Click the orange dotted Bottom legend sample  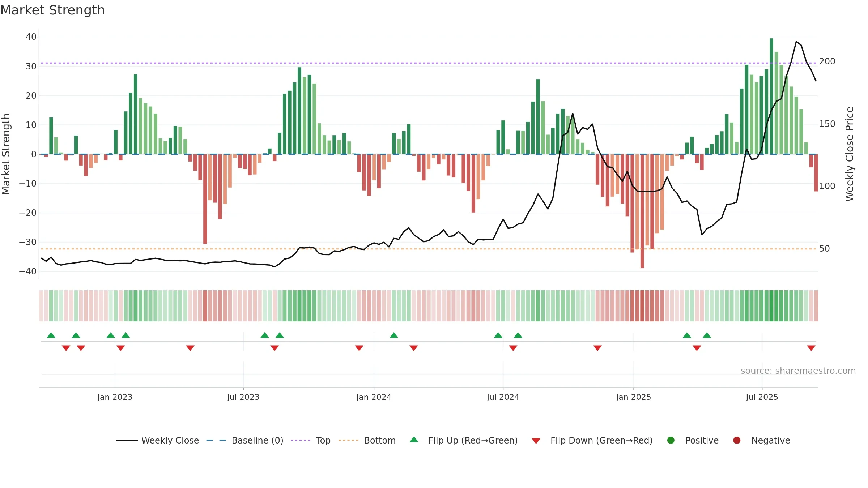pyautogui.click(x=349, y=440)
